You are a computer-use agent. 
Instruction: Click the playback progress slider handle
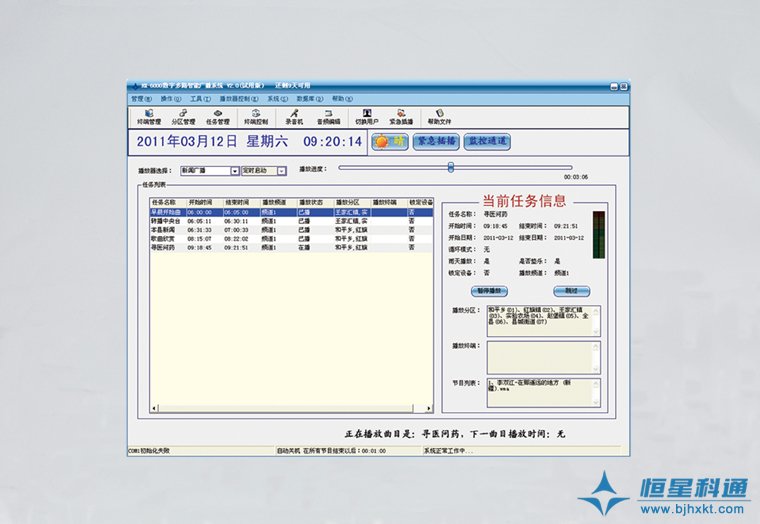pyautogui.click(x=451, y=167)
